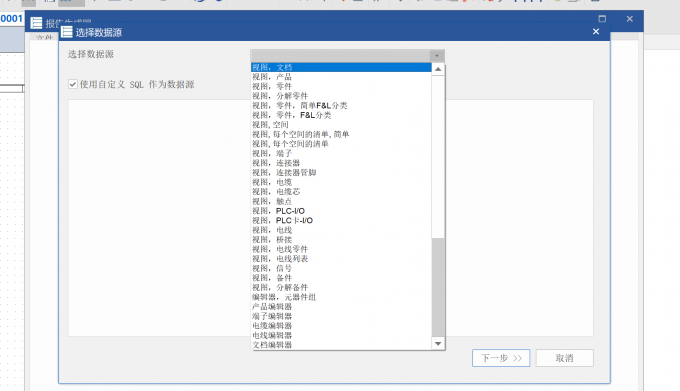Select 视图, PLC卡-I/O option
Viewport: 680px width, 391px height.
pos(341,220)
